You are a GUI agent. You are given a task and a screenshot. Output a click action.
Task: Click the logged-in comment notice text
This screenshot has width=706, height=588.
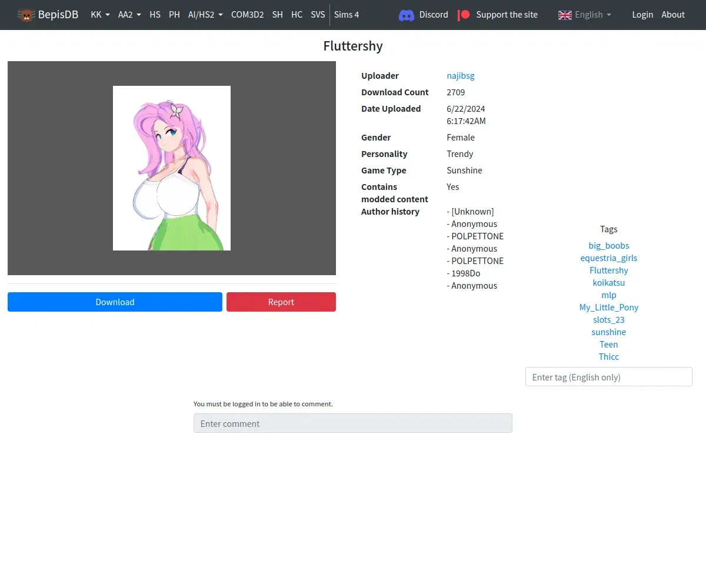[x=263, y=404]
